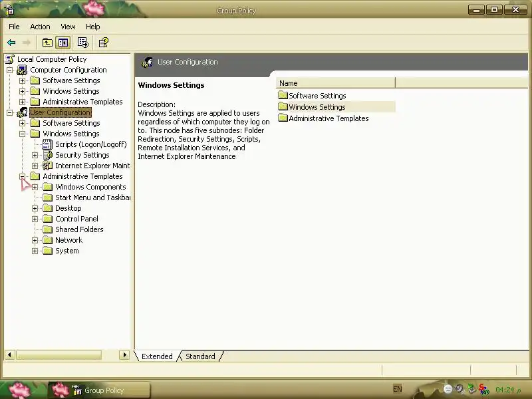Screen dimensions: 532x399
Task: Click the Scripts (Logon/Logoff) script icon
Action: [47, 144]
